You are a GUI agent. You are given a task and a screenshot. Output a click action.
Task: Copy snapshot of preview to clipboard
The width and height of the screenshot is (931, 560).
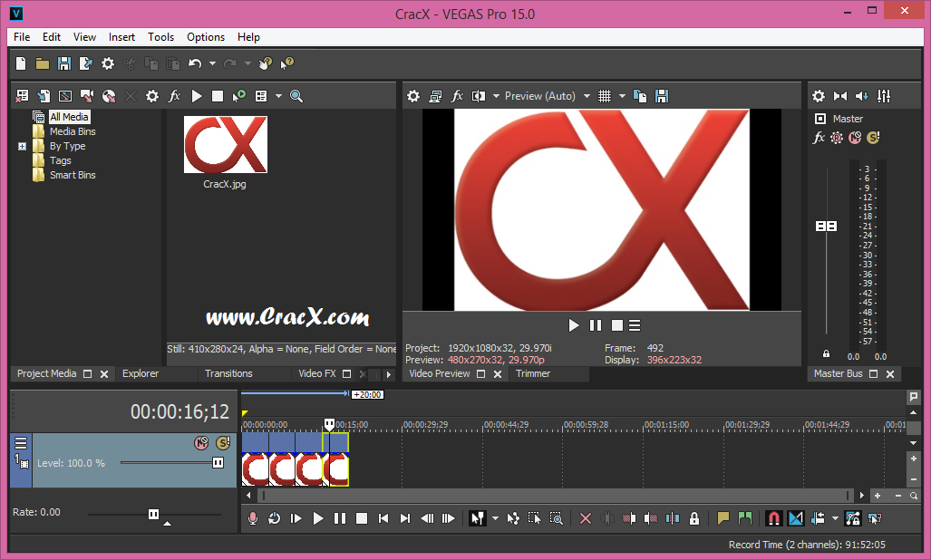(x=640, y=96)
